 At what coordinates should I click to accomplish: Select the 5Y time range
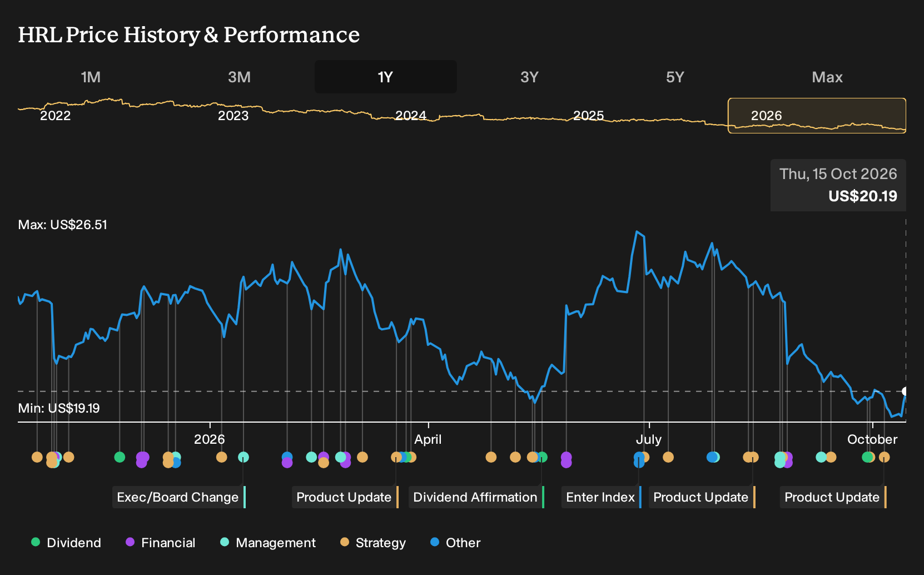(675, 77)
